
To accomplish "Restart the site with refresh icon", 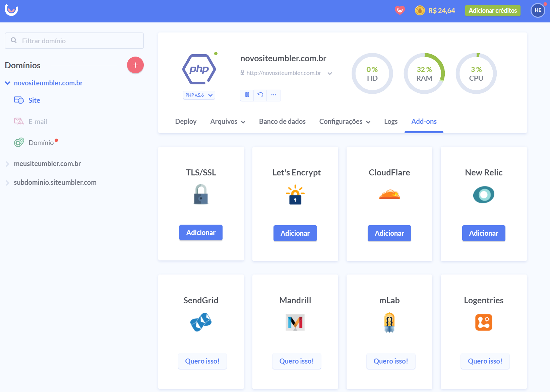I will (x=260, y=95).
